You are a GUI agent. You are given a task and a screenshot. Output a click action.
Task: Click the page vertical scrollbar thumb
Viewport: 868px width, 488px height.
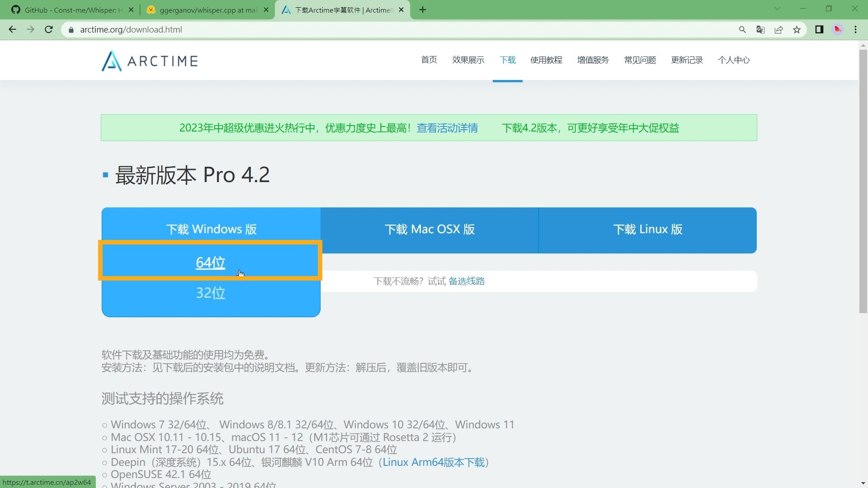tap(863, 181)
